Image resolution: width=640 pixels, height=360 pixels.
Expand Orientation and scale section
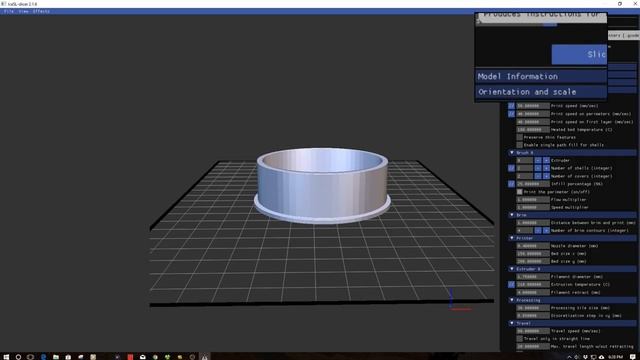(541, 92)
